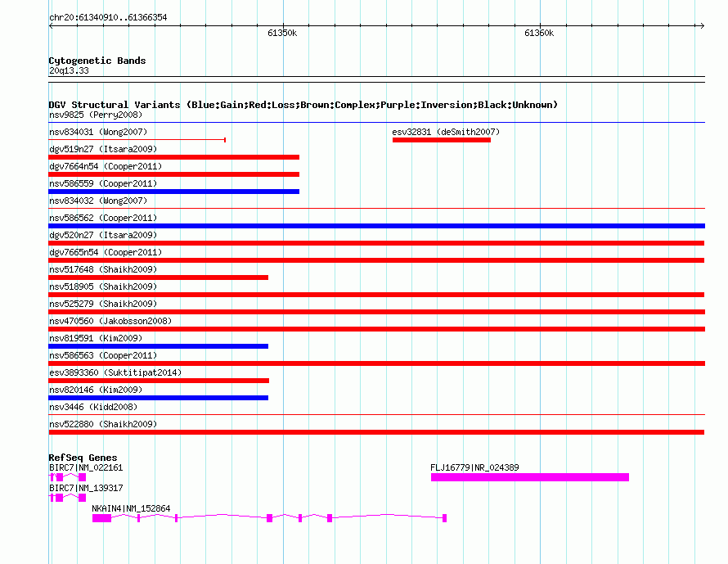Click the esv3893360 (Suktitipat2014) label

pyautogui.click(x=115, y=372)
